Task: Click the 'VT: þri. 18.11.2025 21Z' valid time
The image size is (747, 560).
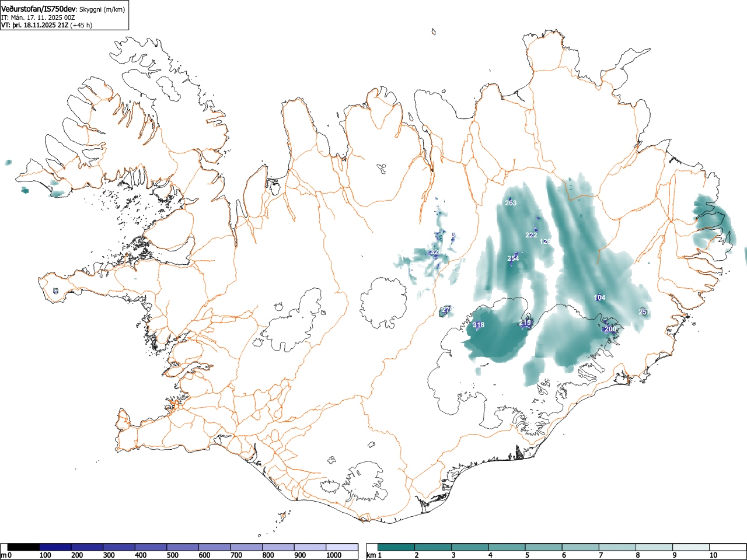Action: (35, 25)
